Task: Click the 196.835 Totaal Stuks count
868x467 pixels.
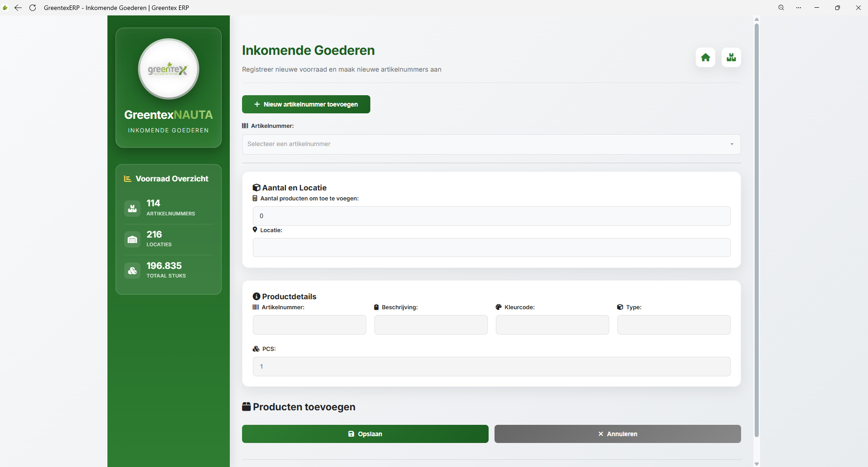Action: pos(164,266)
